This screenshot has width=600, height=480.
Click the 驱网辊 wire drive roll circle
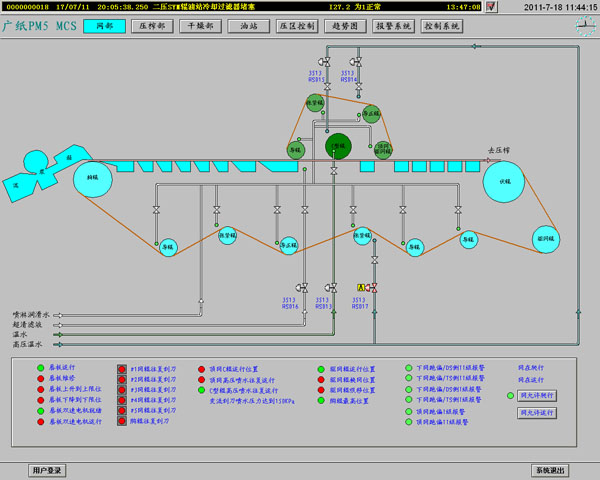(545, 239)
